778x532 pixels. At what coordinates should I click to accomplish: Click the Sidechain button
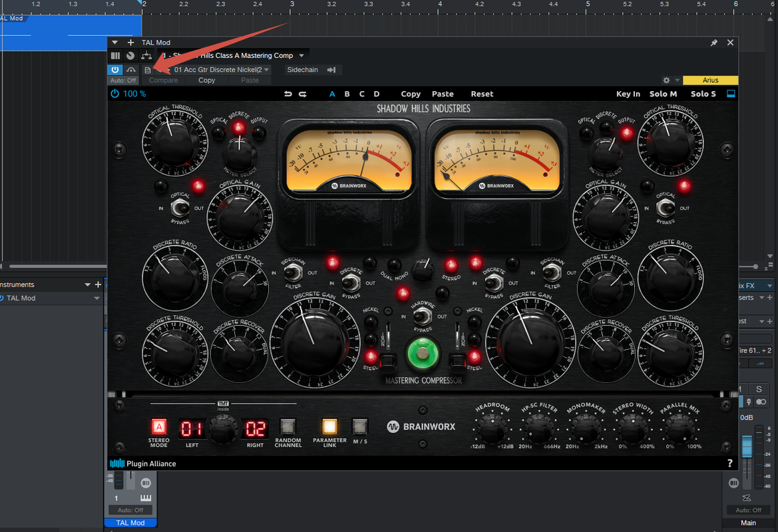click(x=302, y=70)
